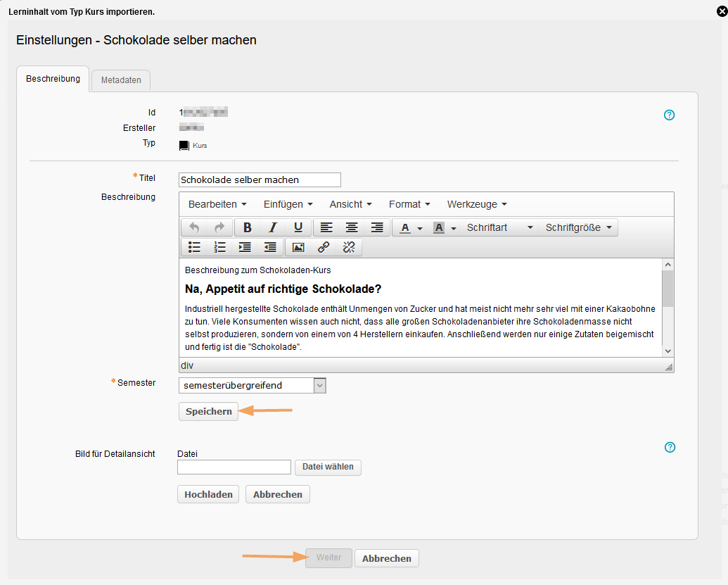This screenshot has width=728, height=585.
Task: Select the Beschreibung tab
Action: click(53, 79)
